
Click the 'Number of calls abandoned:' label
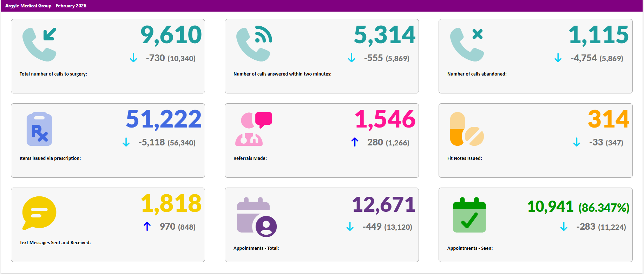pyautogui.click(x=477, y=74)
